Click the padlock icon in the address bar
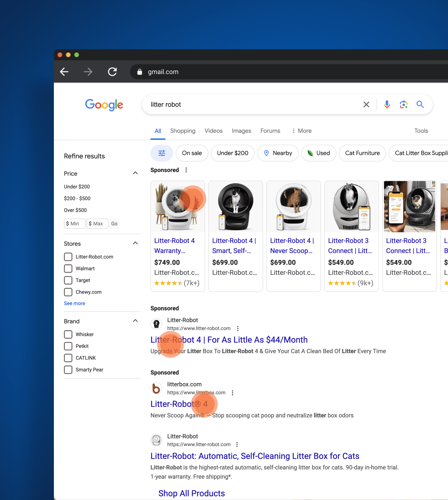This screenshot has width=448, height=500. click(x=140, y=72)
